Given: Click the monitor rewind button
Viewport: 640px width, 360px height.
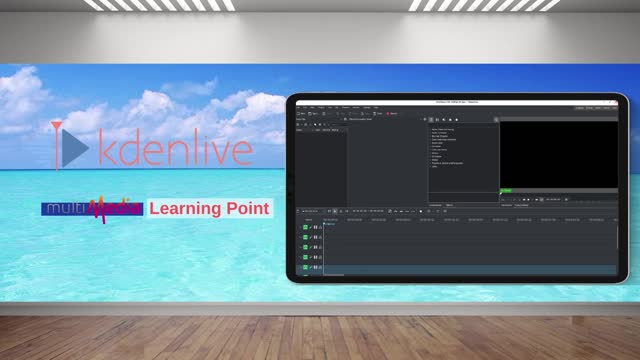Looking at the screenshot, I should click(524, 200).
